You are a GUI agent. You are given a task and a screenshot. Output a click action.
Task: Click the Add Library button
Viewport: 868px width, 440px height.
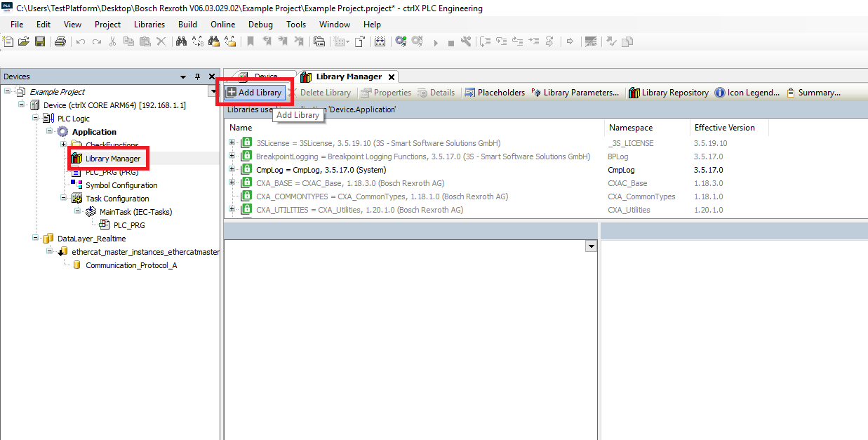254,92
